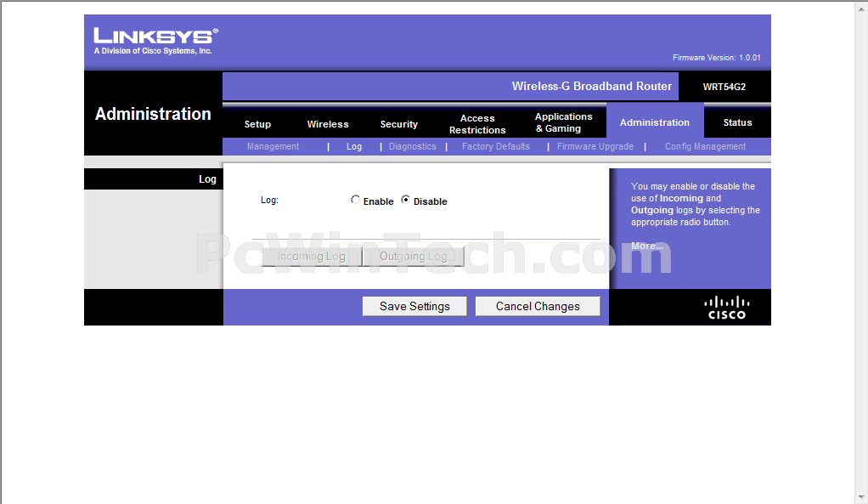Click the large Administration page heading
This screenshot has width=868, height=504.
pos(153,114)
